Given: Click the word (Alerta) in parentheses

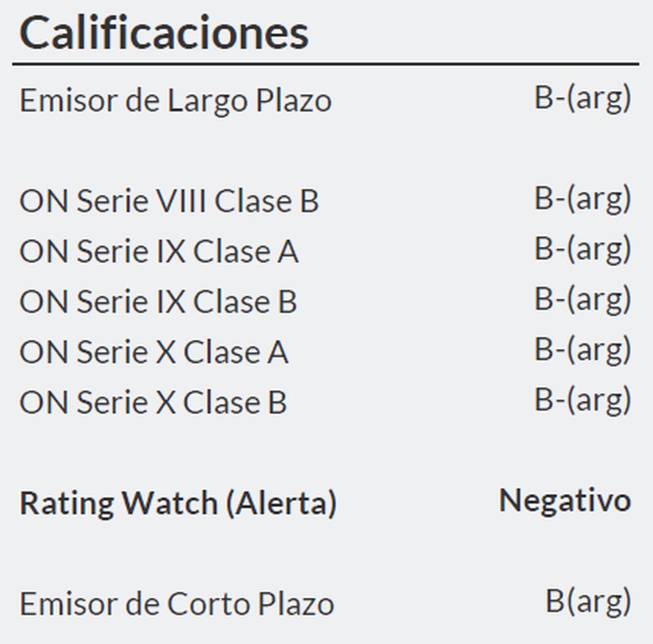Looking at the screenshot, I should tap(281, 502).
